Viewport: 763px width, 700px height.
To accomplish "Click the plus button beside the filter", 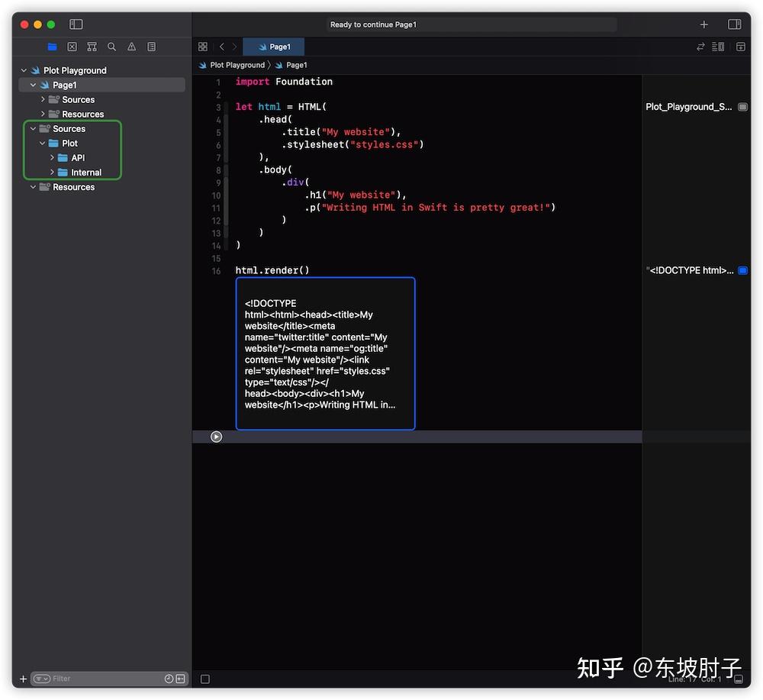I will 23,679.
